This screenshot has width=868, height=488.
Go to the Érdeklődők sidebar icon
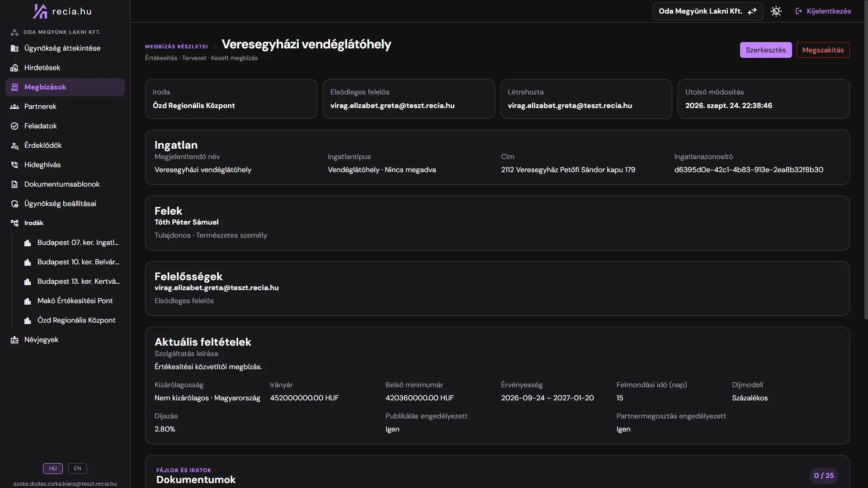click(x=14, y=145)
